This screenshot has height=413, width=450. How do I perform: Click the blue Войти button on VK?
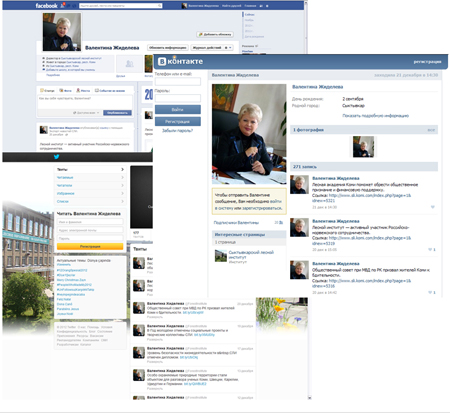(178, 109)
